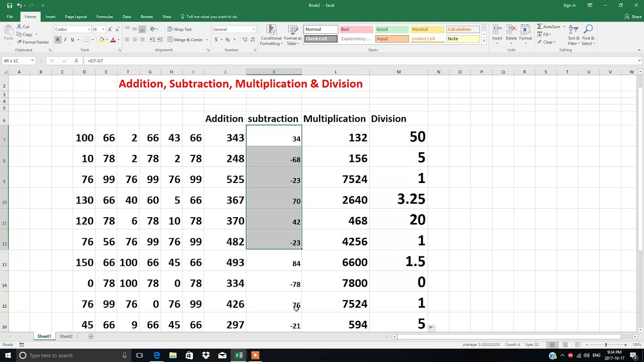This screenshot has width=644, height=362.
Task: Open the Sheet2 worksheet tab
Action: tap(66, 336)
